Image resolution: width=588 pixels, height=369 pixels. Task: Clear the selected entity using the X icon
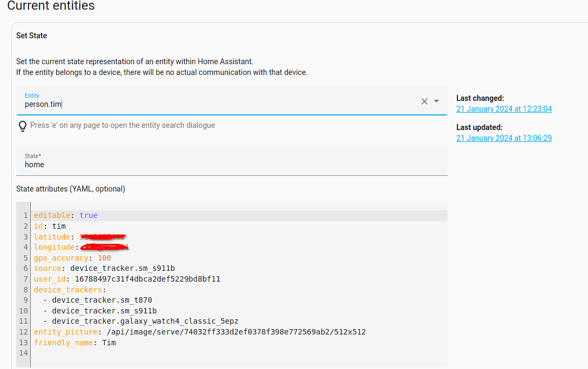pyautogui.click(x=424, y=101)
